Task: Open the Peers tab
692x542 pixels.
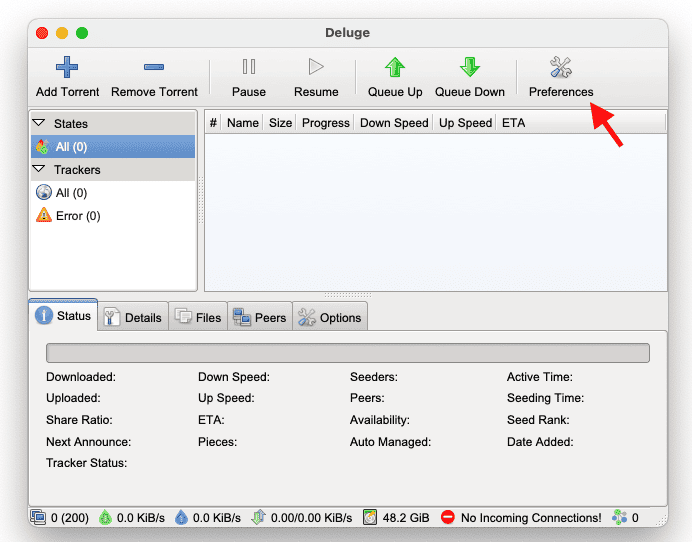Action: (x=260, y=317)
